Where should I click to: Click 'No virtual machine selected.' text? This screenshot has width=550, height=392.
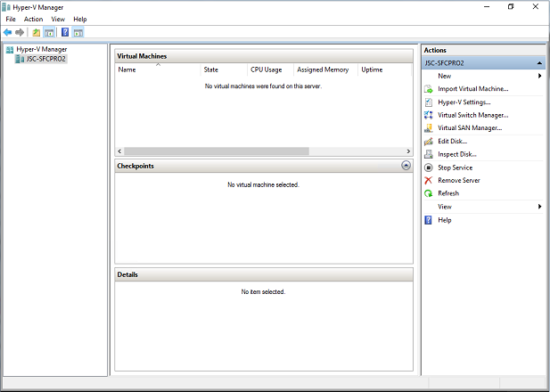pyautogui.click(x=264, y=184)
